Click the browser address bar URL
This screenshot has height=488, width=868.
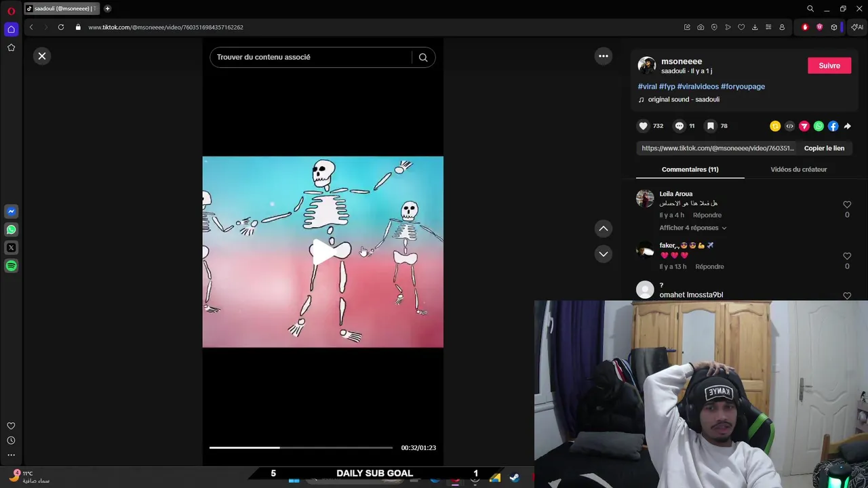click(166, 27)
